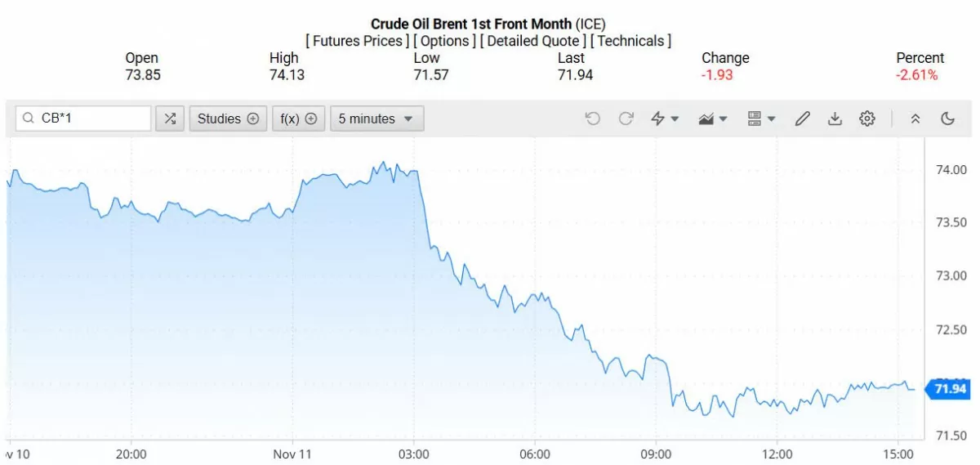Open the 5 minutes interval dropdown
The height and width of the screenshot is (465, 980).
[376, 118]
